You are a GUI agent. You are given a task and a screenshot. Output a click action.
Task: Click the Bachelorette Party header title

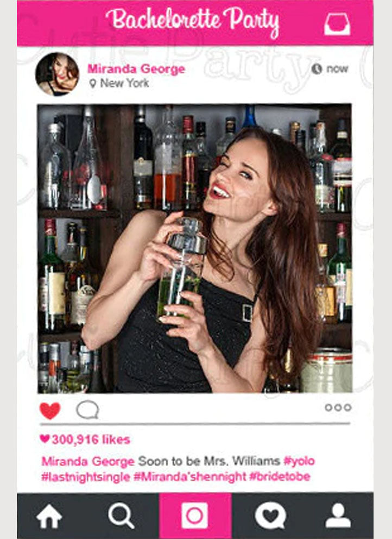click(192, 22)
